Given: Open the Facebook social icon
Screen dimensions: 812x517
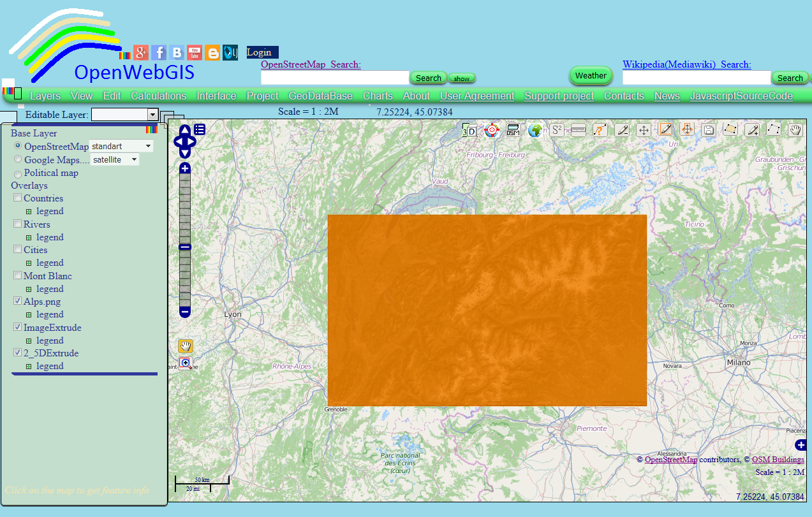Looking at the screenshot, I should click(159, 52).
